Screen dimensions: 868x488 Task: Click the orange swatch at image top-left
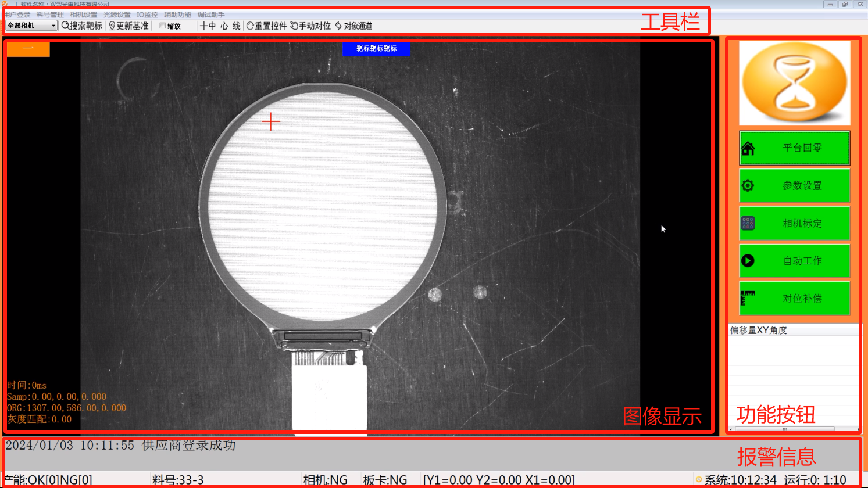coord(28,49)
